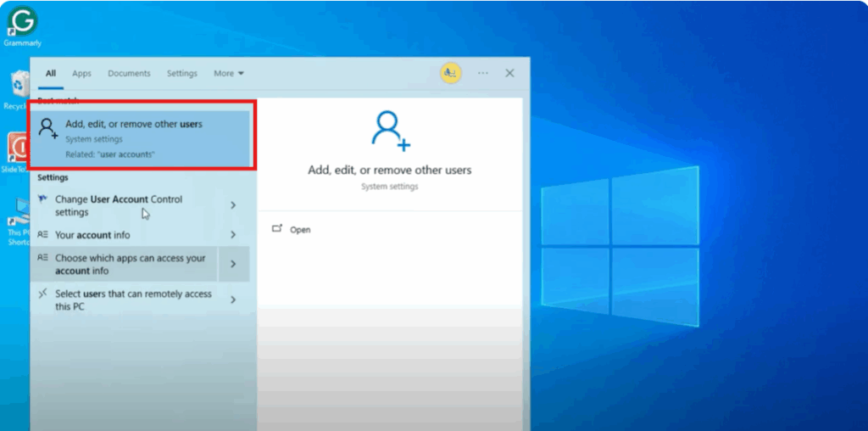Switch to the Settings search tab
The height and width of the screenshot is (431, 868).
(182, 74)
